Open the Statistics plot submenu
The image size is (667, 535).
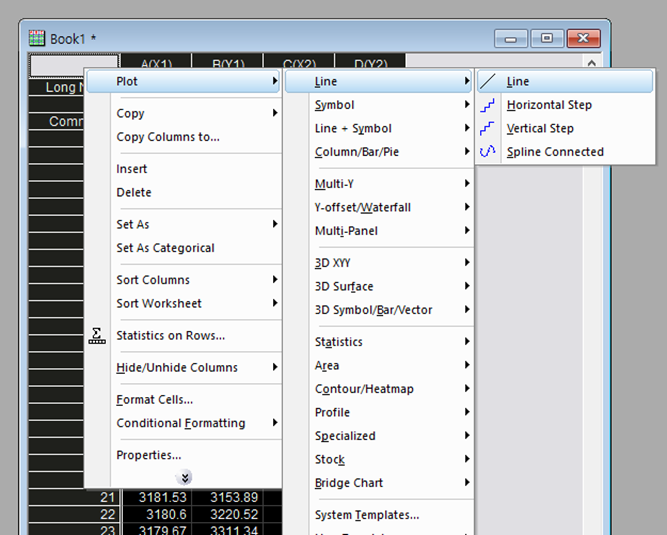379,342
